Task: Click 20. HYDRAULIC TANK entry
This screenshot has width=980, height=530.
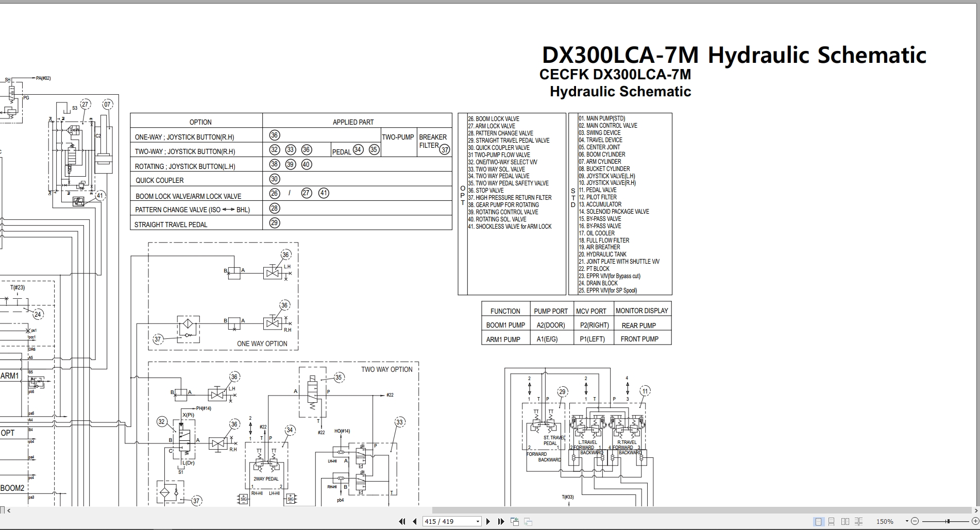Action: coord(602,254)
